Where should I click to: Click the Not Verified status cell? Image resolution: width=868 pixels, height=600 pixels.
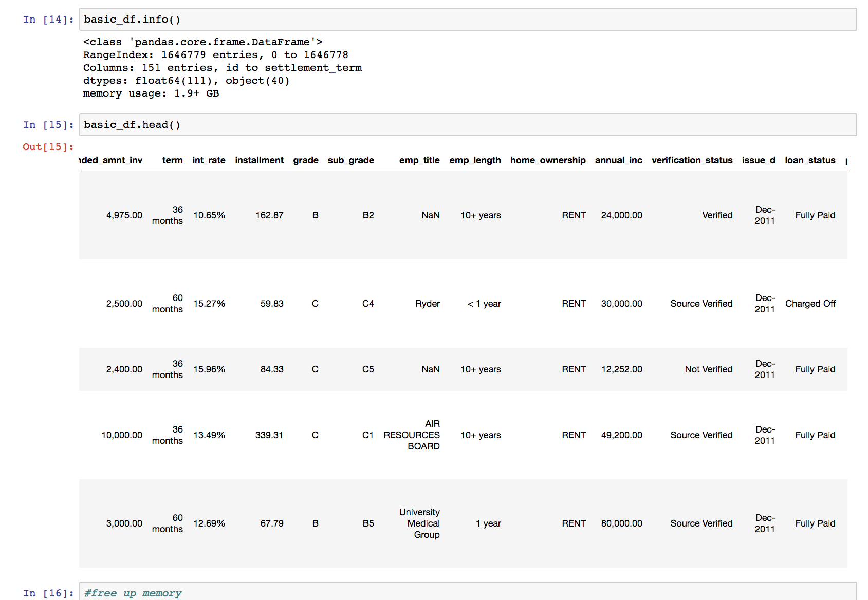(709, 369)
